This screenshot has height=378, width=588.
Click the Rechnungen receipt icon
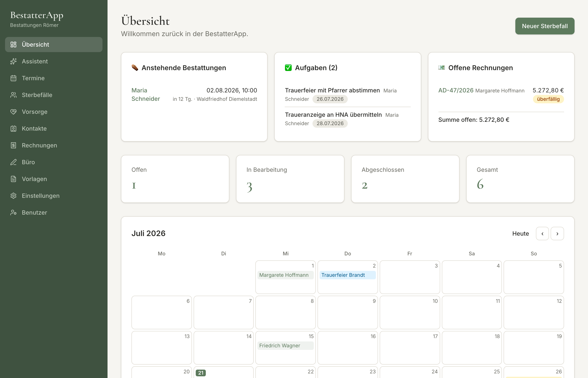pyautogui.click(x=13, y=145)
